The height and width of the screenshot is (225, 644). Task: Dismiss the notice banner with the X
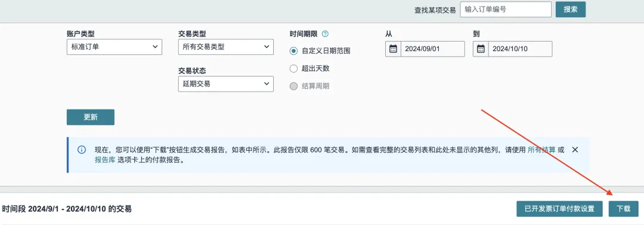tap(575, 149)
